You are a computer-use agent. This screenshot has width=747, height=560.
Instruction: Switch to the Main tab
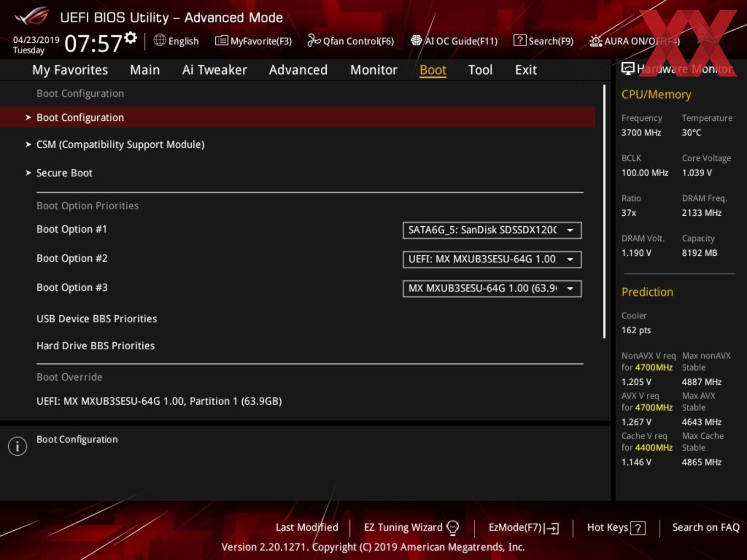coord(145,70)
